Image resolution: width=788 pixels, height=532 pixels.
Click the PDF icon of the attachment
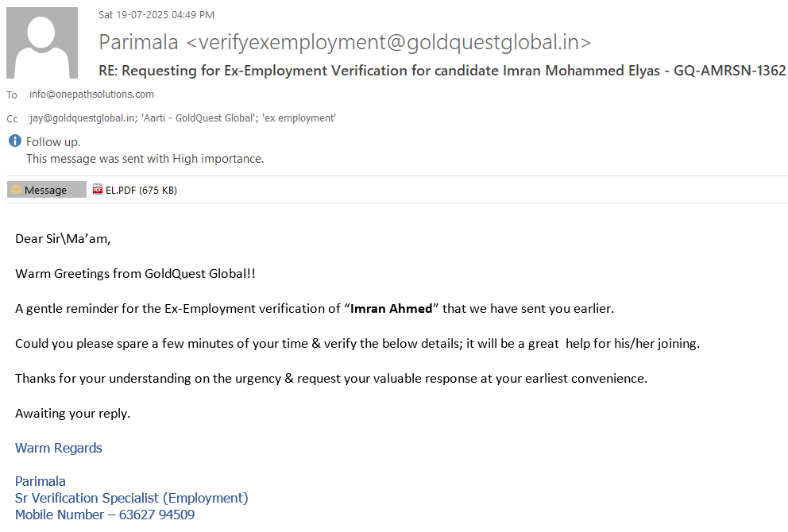98,190
